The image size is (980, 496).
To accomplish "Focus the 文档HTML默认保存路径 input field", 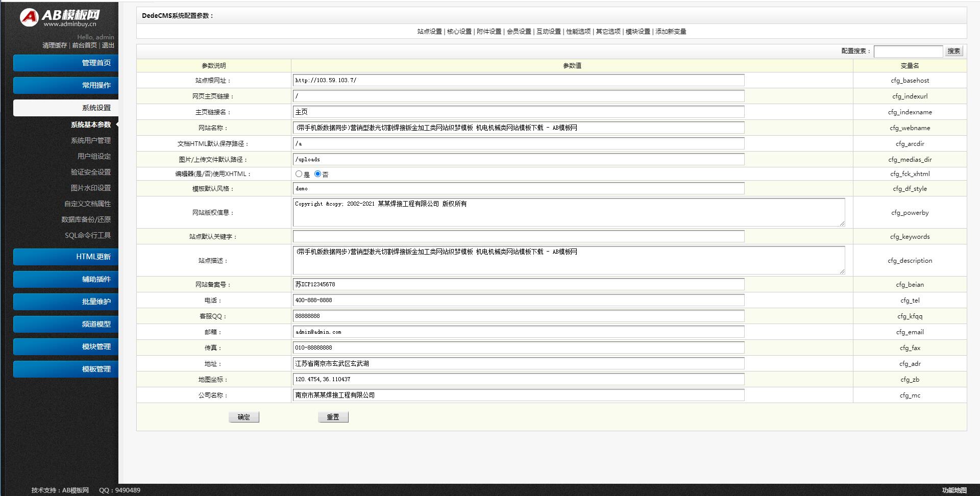I will [519, 143].
